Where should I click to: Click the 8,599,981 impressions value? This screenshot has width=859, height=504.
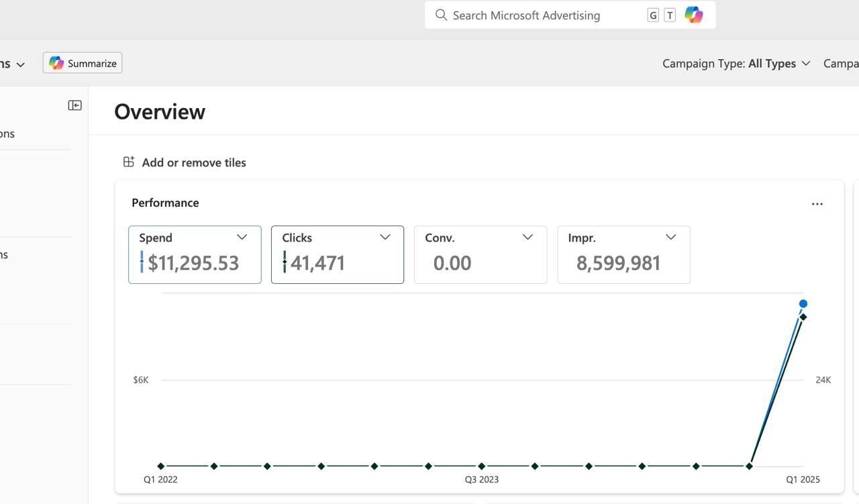619,262
